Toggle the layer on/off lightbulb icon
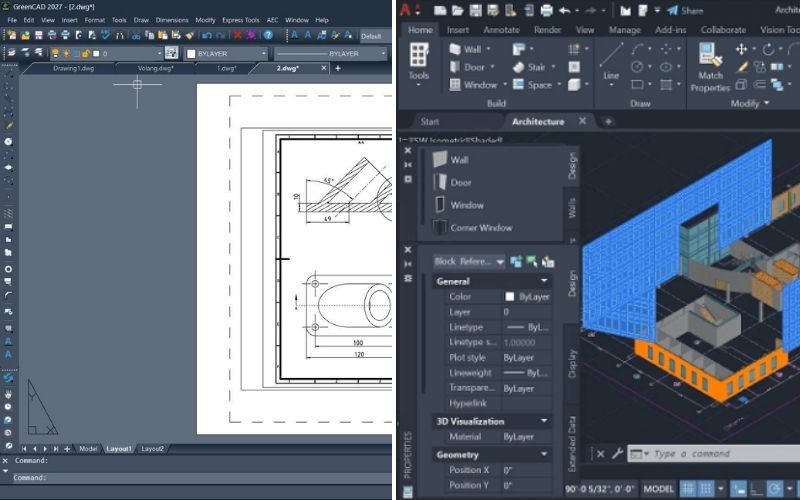 point(55,53)
